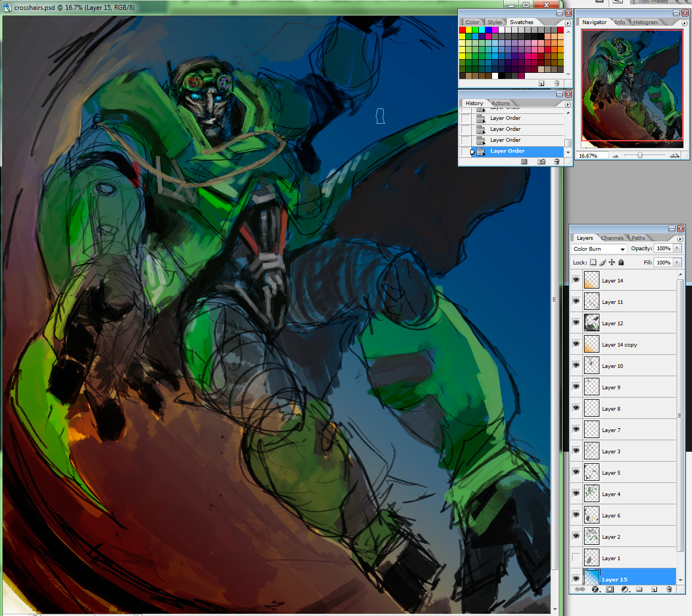Open the Fill slider arrow

(677, 262)
